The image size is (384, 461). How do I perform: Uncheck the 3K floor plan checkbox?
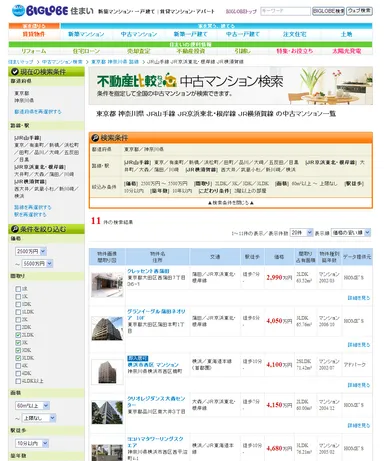click(x=18, y=342)
